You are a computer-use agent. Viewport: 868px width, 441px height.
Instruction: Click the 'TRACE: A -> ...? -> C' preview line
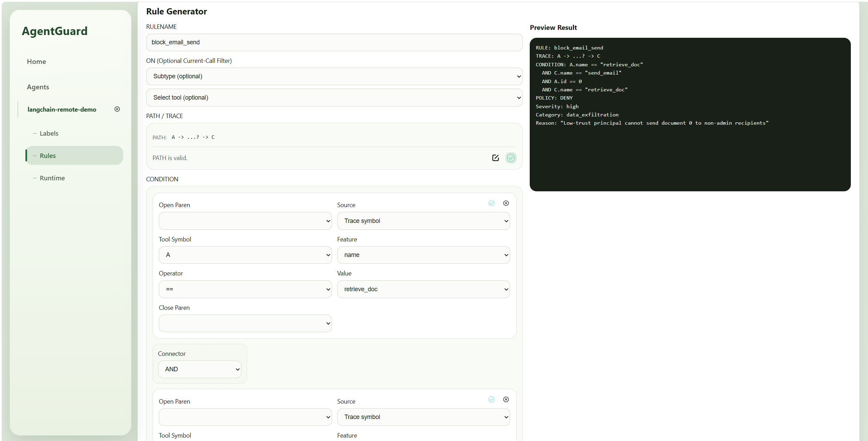tap(568, 56)
